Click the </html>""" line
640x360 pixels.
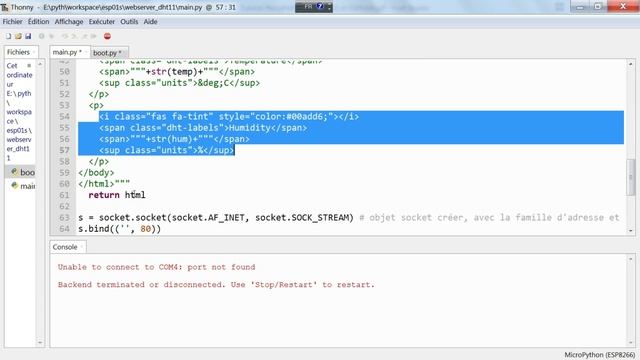104,184
